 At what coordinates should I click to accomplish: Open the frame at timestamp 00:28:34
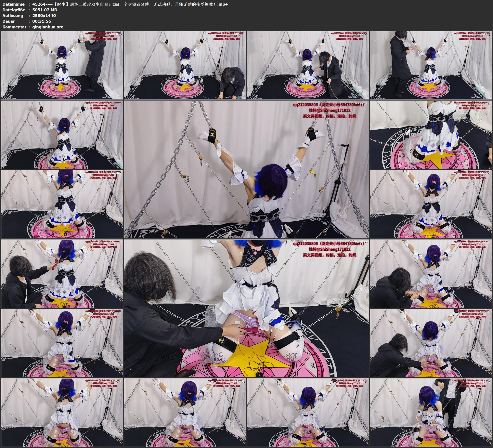(308, 412)
